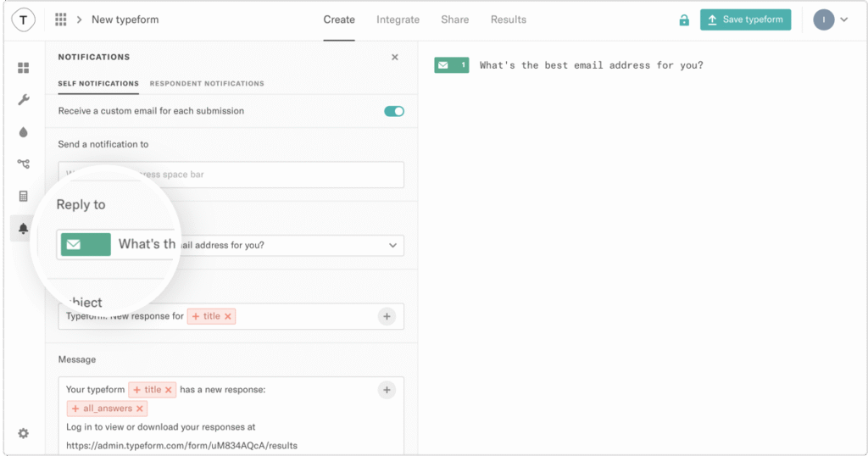The width and height of the screenshot is (868, 456).
Task: Close the Notifications panel
Action: pos(394,58)
